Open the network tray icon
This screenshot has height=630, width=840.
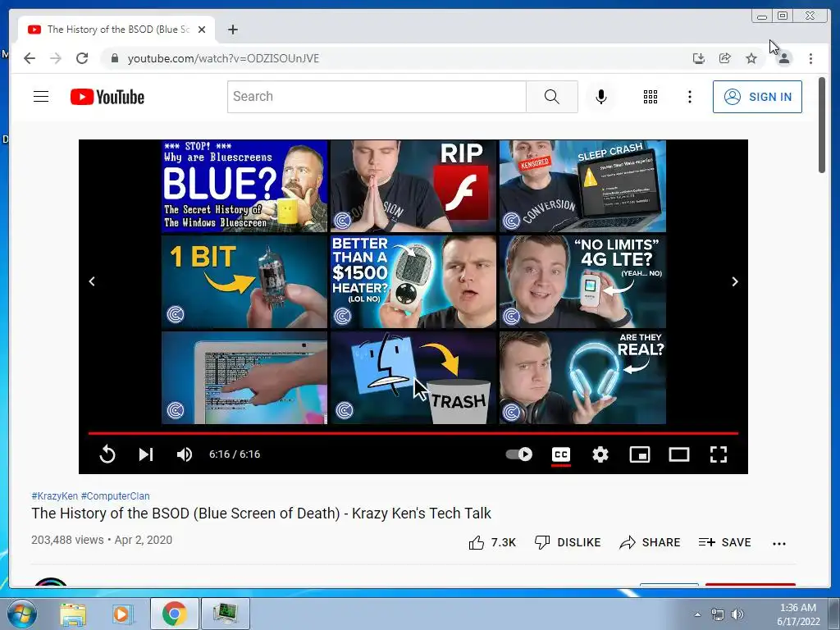click(x=717, y=614)
